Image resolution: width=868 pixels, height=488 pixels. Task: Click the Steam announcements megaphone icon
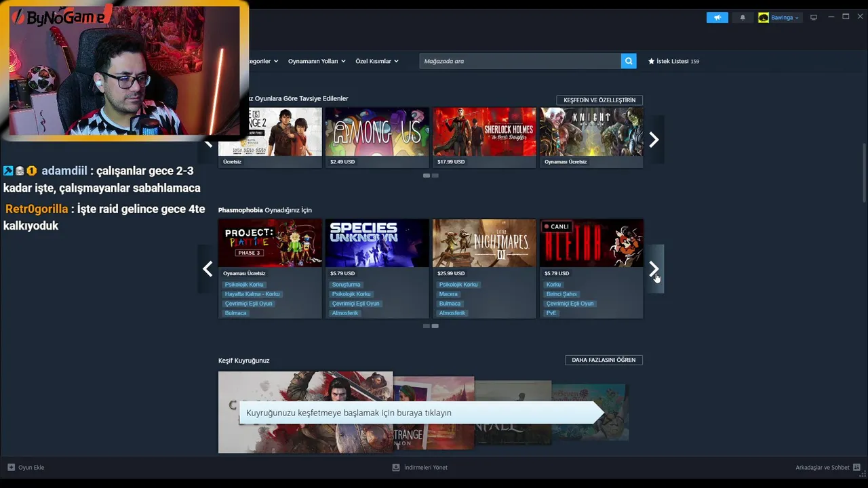(x=717, y=18)
